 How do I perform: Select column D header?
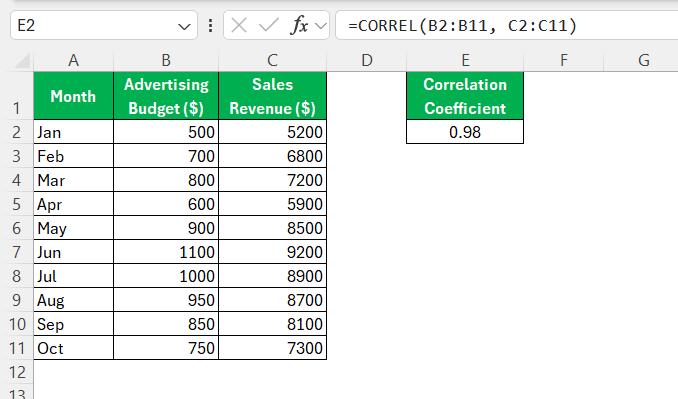click(367, 61)
